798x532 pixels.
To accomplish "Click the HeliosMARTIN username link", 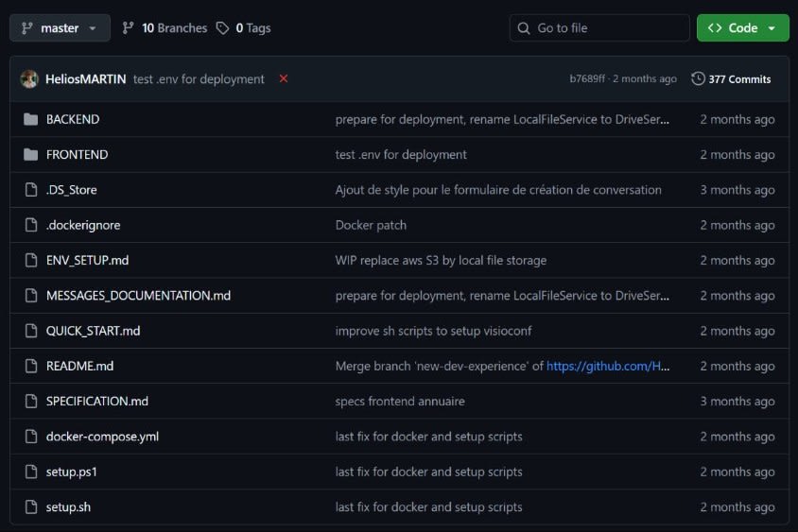I will tap(85, 79).
